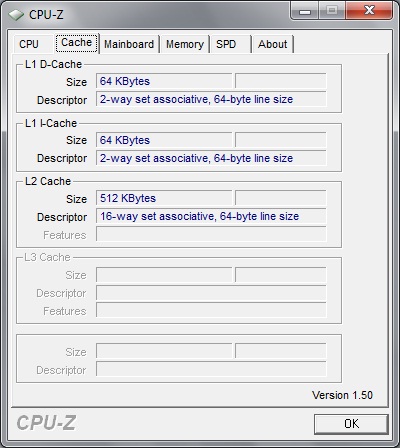This screenshot has width=400, height=448.
Task: Click the L1 I-Cache size field
Action: 164,140
